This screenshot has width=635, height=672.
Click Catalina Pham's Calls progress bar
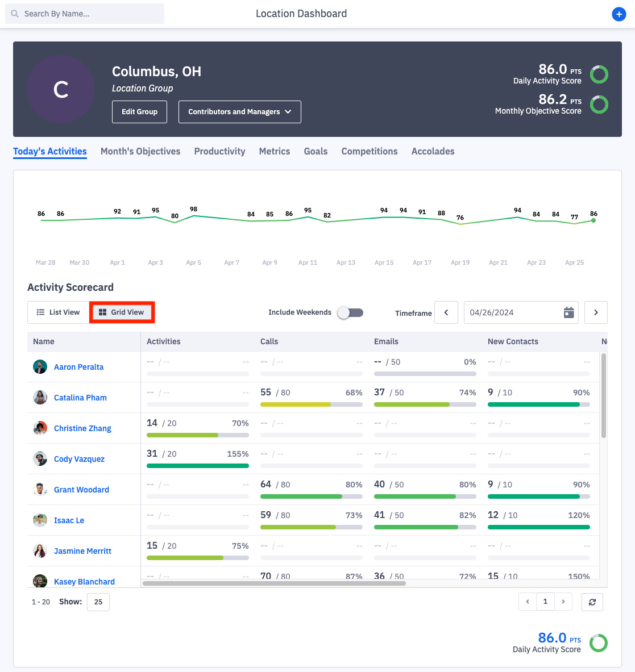(312, 404)
